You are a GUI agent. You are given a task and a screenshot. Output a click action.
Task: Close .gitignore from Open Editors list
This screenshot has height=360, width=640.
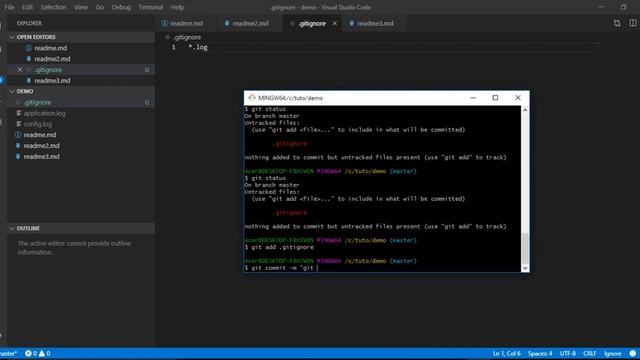click(x=20, y=70)
